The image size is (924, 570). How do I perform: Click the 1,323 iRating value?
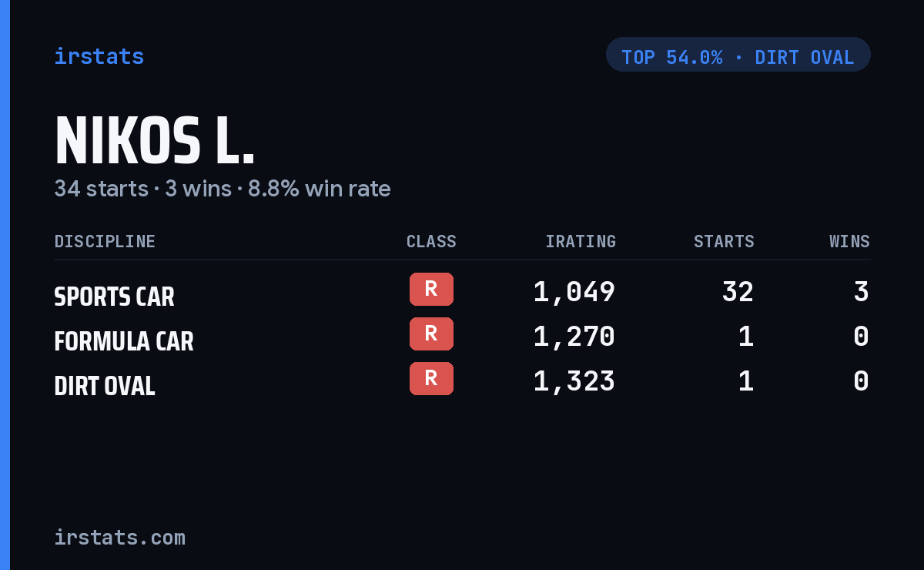(x=574, y=381)
